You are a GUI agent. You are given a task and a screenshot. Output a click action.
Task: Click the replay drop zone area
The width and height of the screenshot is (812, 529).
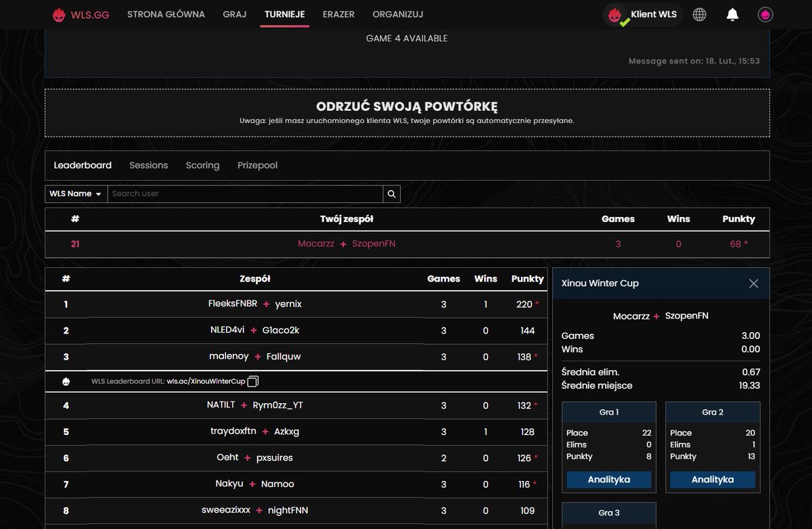(x=407, y=113)
